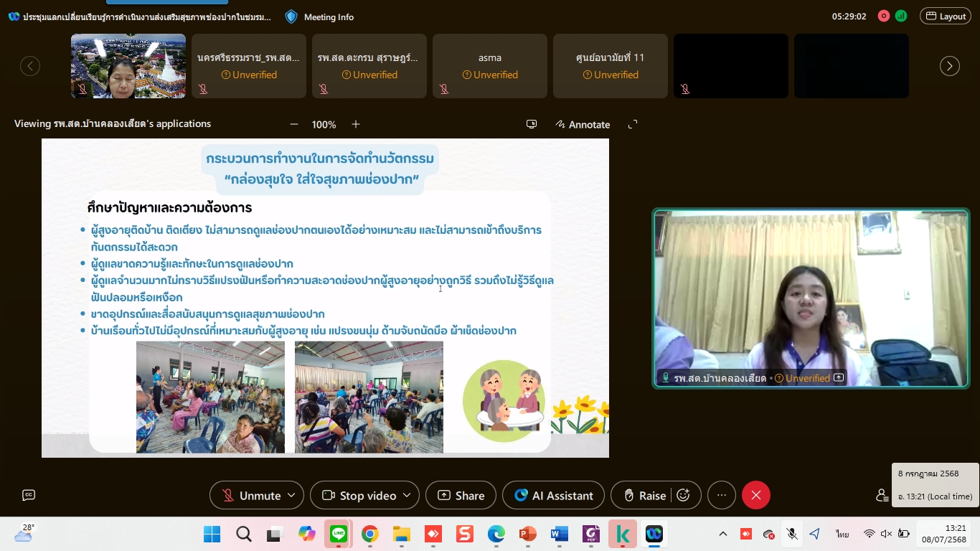Open the Webex app in taskbar

(654, 534)
